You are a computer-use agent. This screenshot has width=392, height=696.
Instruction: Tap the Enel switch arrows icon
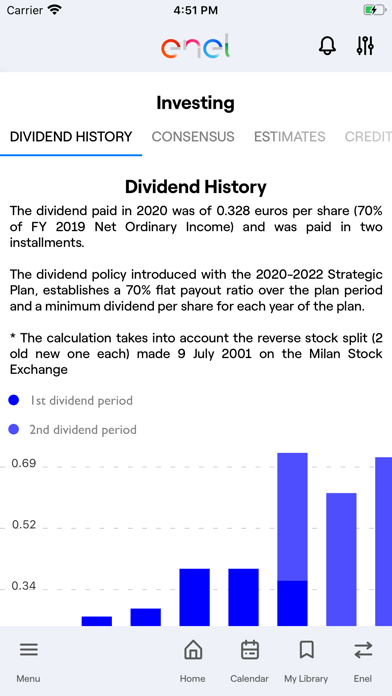(x=363, y=650)
